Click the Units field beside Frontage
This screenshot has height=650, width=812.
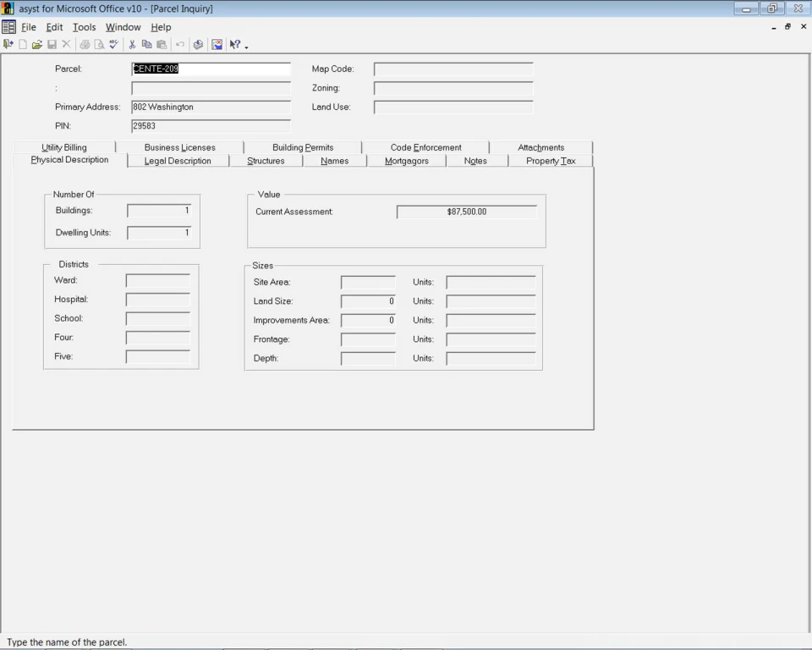point(491,339)
